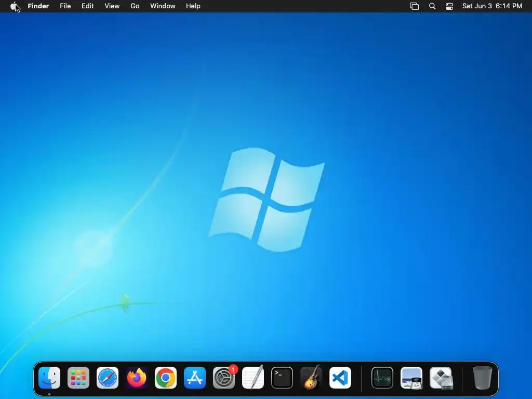Launch Firefox from the Dock
532x399 pixels.
pos(137,378)
